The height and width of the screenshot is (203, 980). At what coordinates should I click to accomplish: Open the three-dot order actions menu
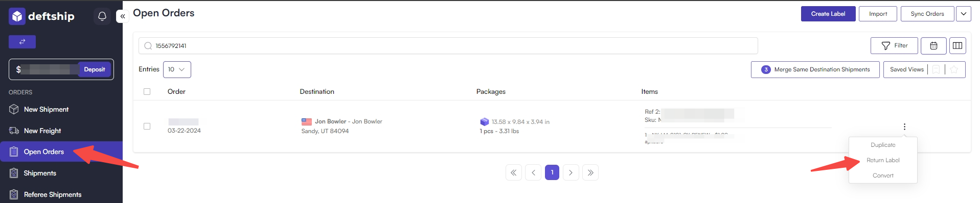tap(904, 126)
